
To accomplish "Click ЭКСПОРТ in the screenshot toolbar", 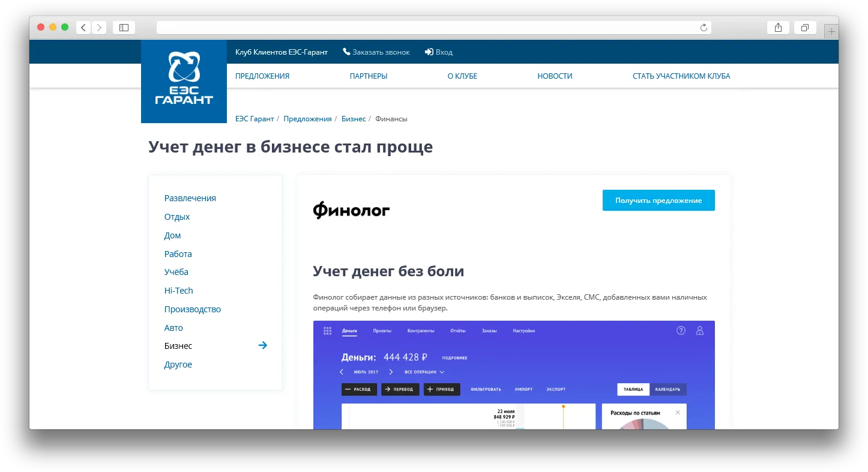I will click(x=556, y=389).
